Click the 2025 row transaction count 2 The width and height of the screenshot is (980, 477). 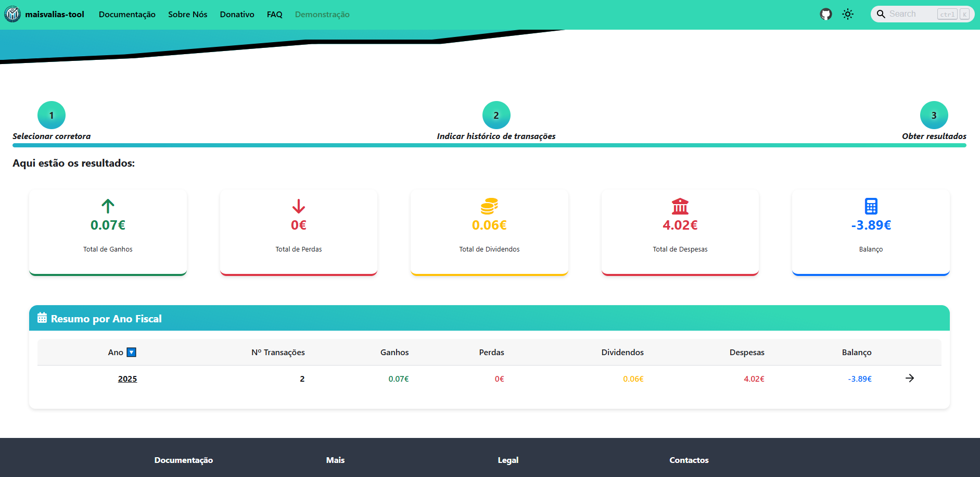tap(302, 379)
